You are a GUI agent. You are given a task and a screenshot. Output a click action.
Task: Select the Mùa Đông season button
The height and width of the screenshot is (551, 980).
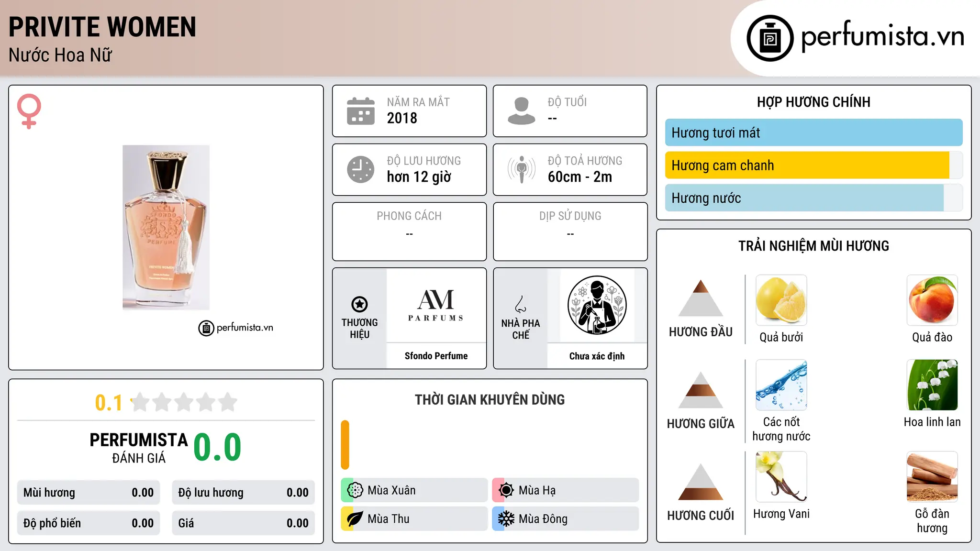click(x=565, y=519)
